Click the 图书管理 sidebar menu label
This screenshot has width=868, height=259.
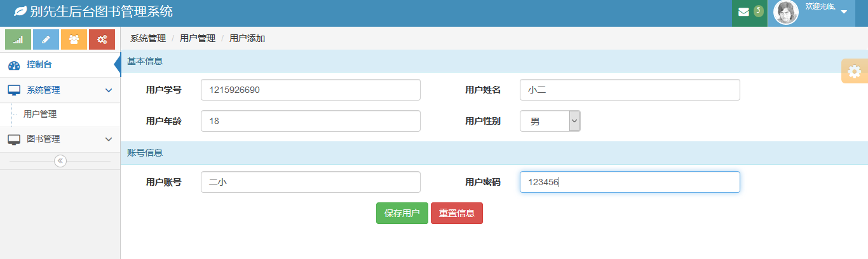coord(43,139)
